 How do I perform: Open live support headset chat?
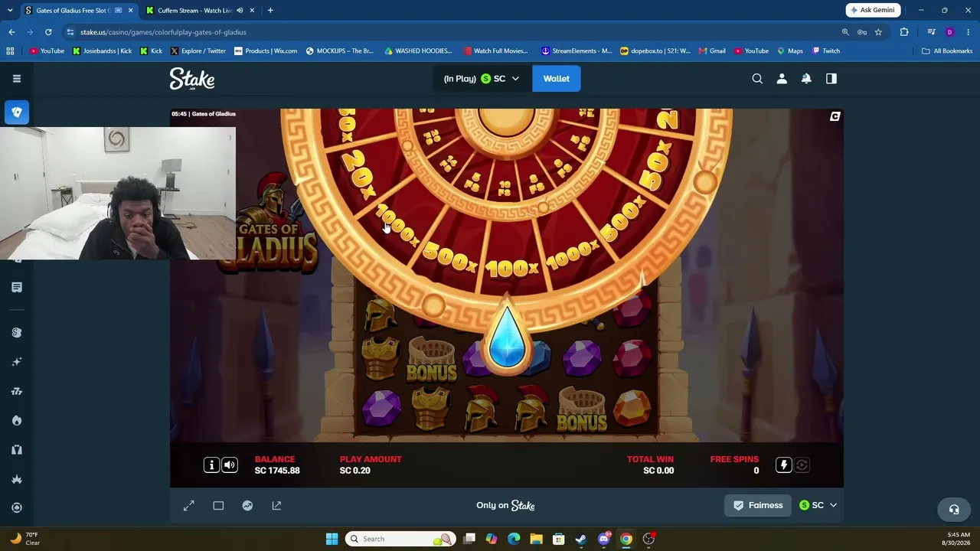pos(954,509)
